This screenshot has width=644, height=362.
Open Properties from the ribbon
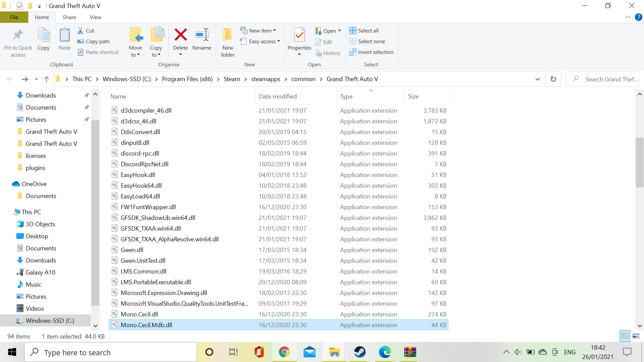[x=299, y=35]
